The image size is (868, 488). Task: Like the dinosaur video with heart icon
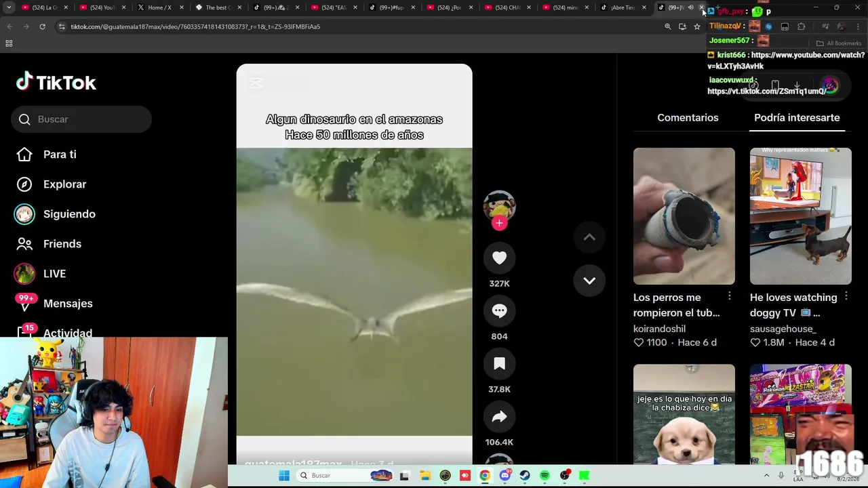point(499,258)
